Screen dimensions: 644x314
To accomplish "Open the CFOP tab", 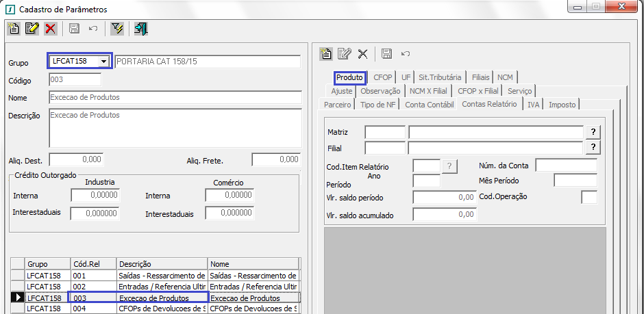I will tap(383, 77).
